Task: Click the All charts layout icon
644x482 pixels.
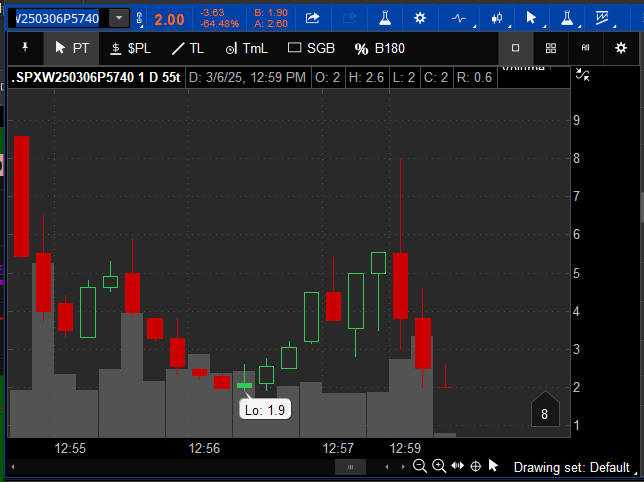Action: tap(586, 48)
